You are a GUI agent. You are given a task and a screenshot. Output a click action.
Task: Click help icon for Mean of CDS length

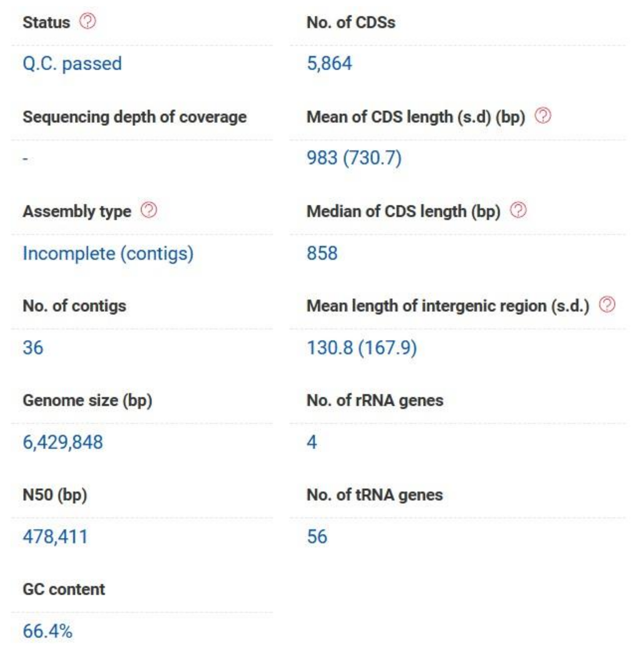coord(543,116)
